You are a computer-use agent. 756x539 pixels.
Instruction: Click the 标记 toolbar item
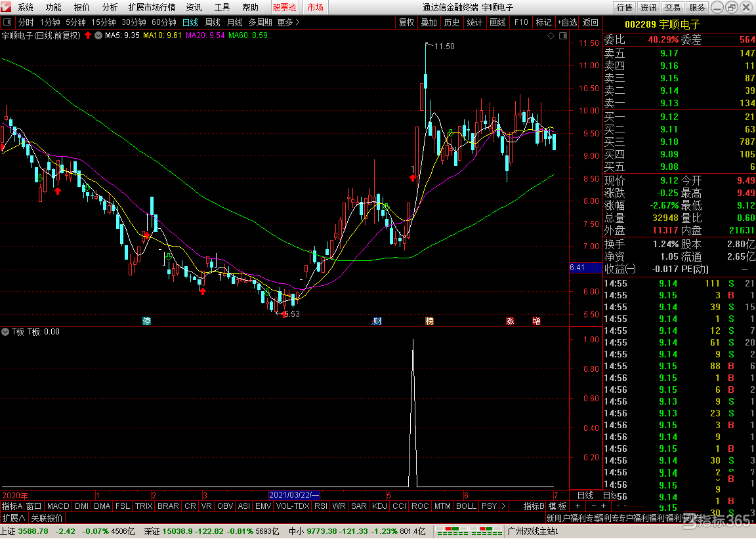coord(543,22)
